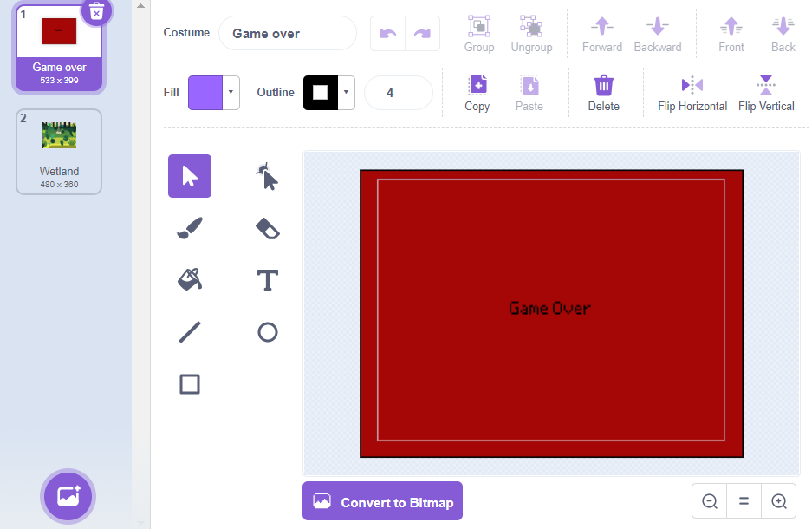Select the arrow Select tool
This screenshot has width=812, height=529.
point(189,176)
